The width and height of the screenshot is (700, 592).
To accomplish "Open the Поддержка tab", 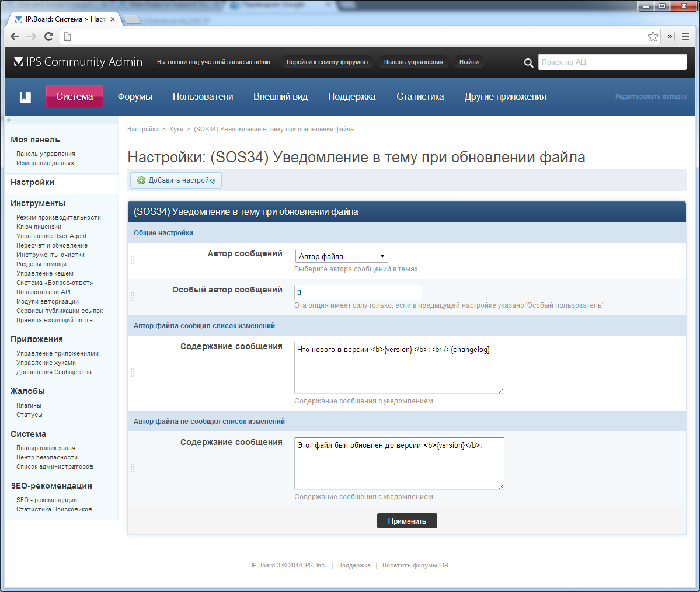I will pyautogui.click(x=352, y=96).
